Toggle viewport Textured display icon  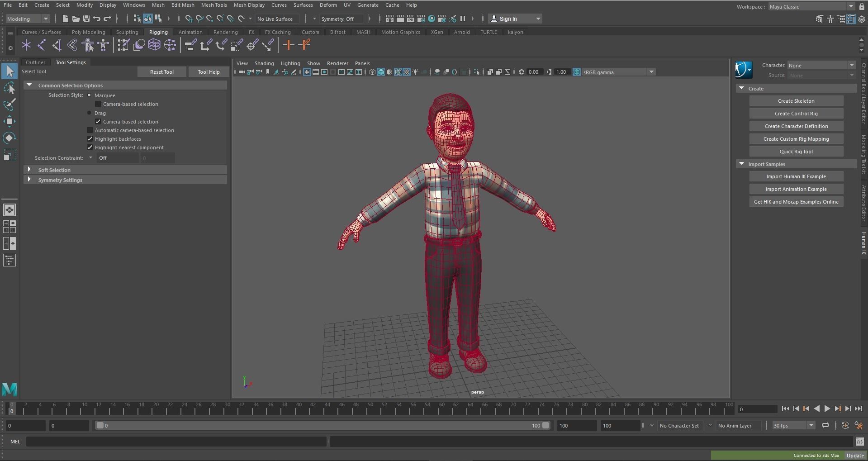tap(407, 72)
